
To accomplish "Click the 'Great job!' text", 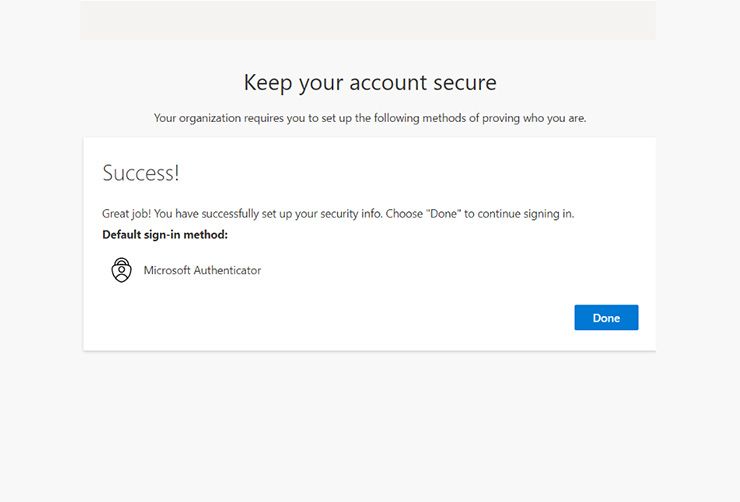I will tap(126, 214).
